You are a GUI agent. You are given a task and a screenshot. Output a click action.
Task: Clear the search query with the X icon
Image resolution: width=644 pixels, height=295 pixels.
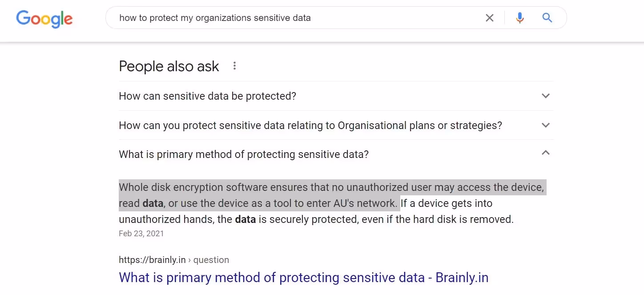pyautogui.click(x=490, y=18)
